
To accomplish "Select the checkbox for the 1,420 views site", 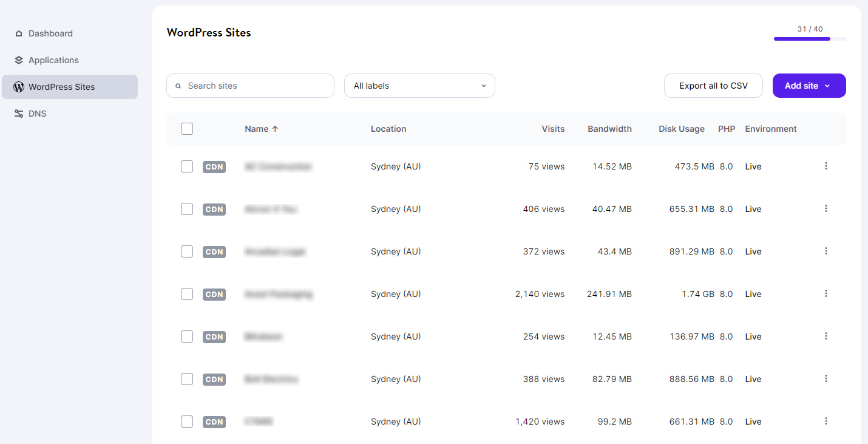I will 187,422.
